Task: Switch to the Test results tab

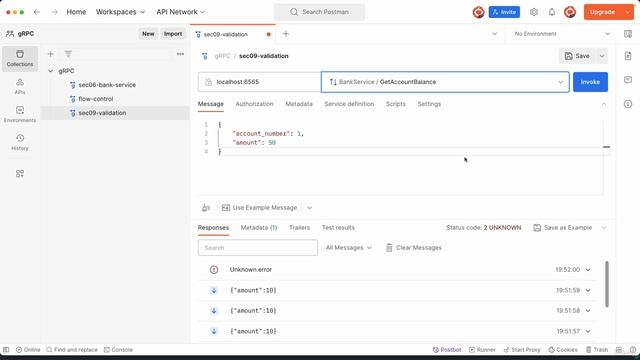Action: point(338,228)
